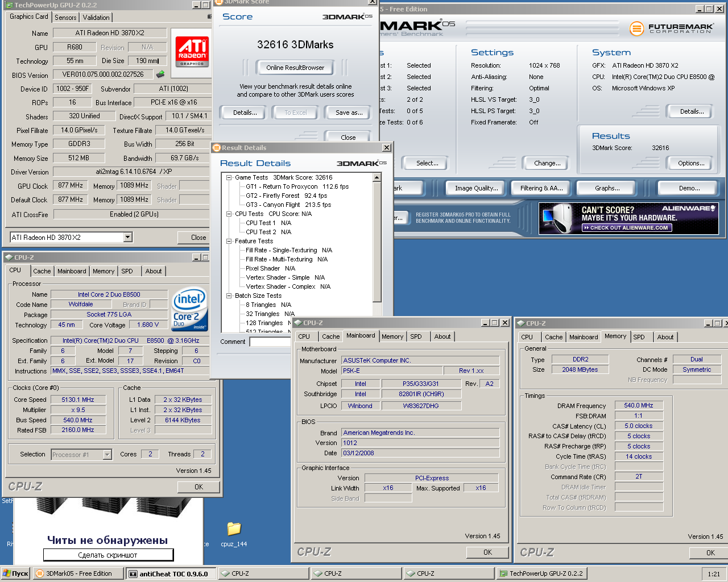This screenshot has height=582, width=728.
Task: Click the Select... button in 3DMark05
Action: tap(427, 163)
